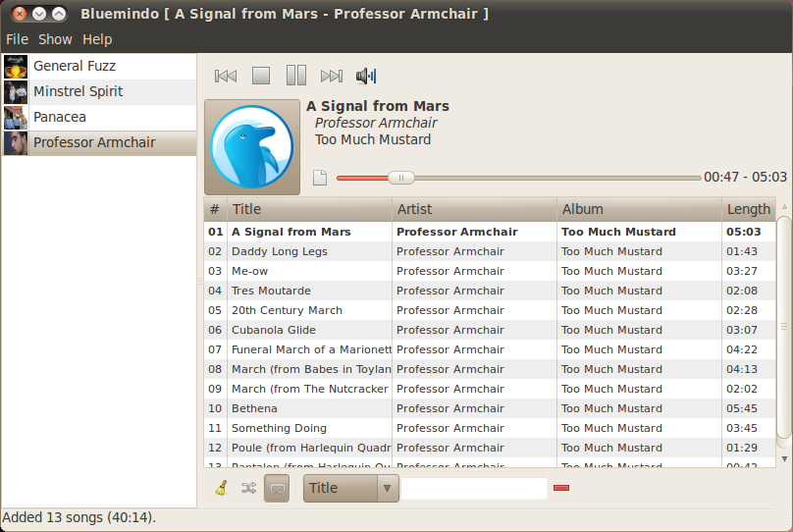Skip to the next track
Screen dimensions: 793x532
(332, 76)
